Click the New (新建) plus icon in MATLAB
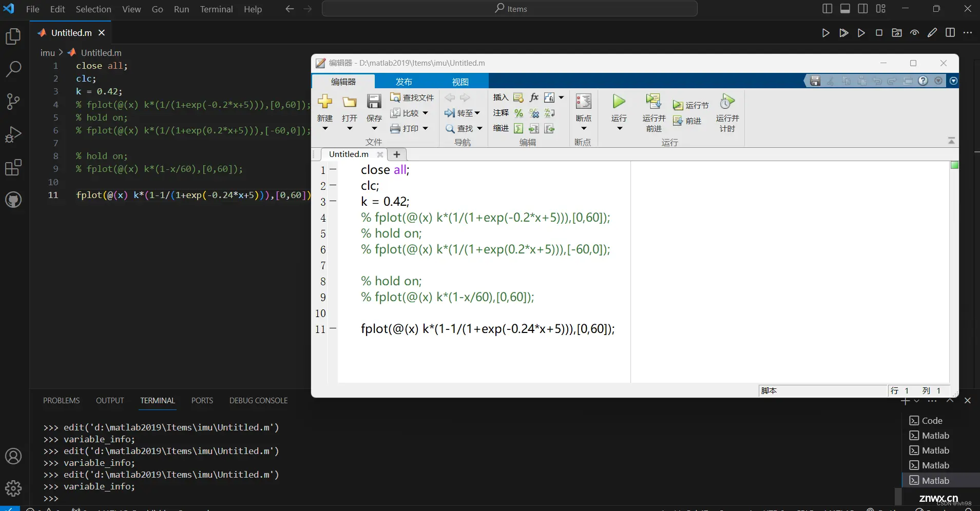 pyautogui.click(x=325, y=101)
